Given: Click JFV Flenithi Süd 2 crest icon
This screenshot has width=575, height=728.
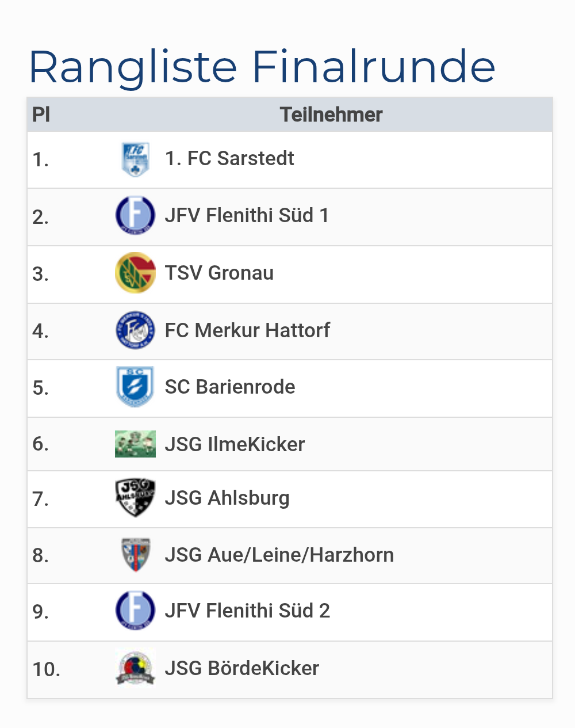Looking at the screenshot, I should [x=135, y=611].
